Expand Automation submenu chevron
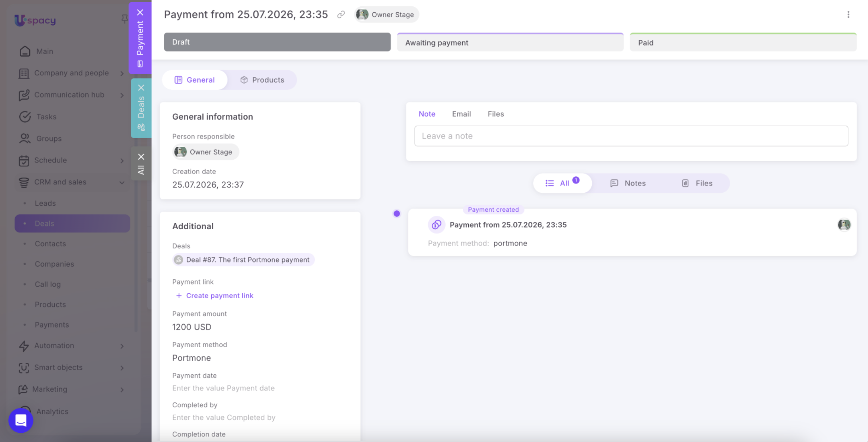 (x=122, y=346)
